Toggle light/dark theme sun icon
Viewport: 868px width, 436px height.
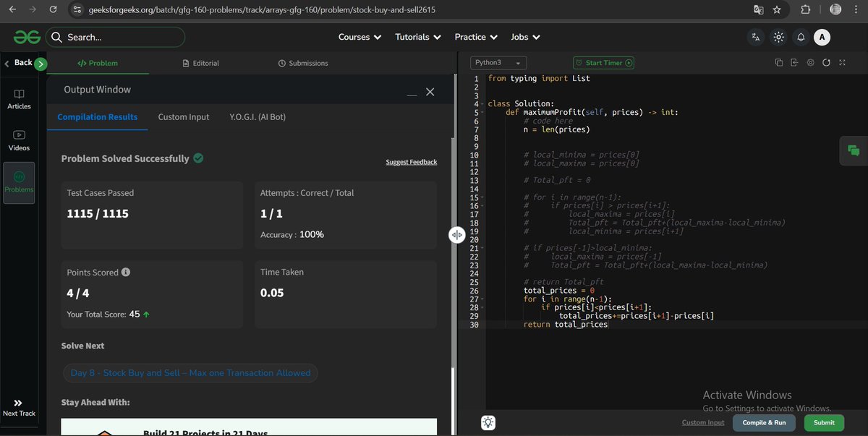[x=778, y=37]
